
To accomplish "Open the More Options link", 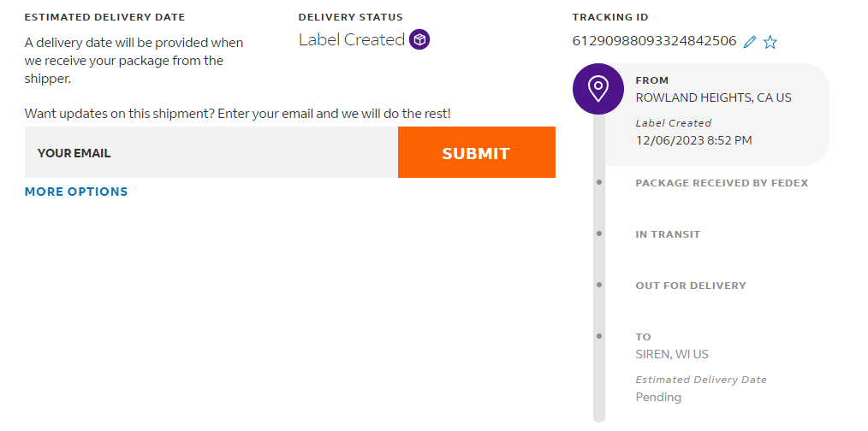I will (76, 192).
